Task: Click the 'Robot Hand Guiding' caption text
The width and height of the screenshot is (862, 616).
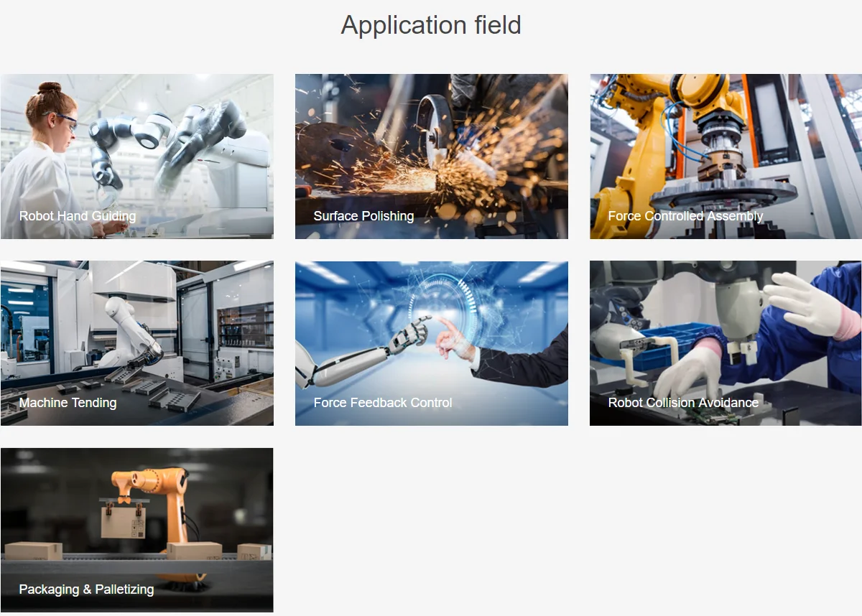Action: tap(78, 216)
